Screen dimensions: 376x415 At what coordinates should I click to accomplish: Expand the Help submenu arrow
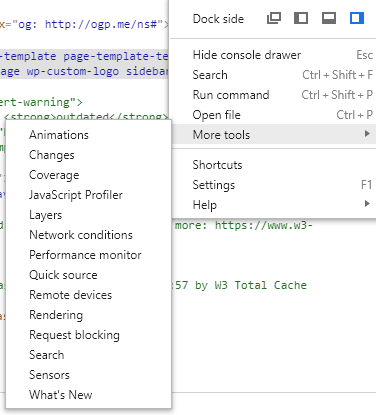pos(367,204)
